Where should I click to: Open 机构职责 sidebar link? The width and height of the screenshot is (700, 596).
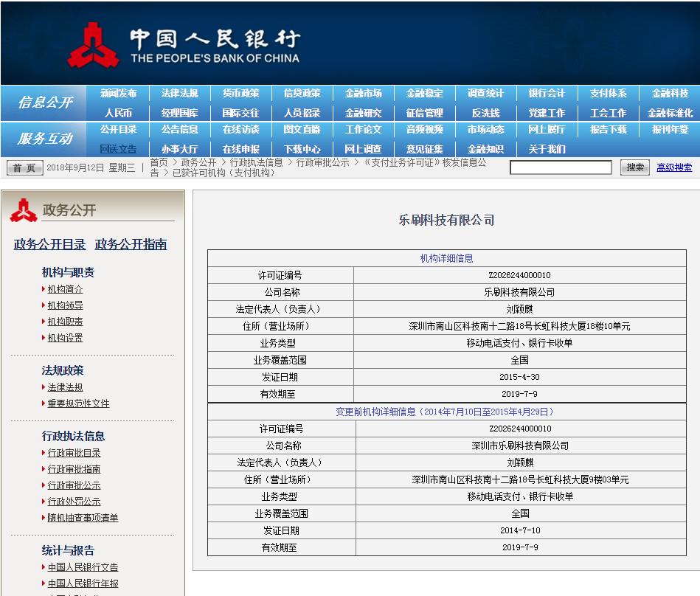65,322
